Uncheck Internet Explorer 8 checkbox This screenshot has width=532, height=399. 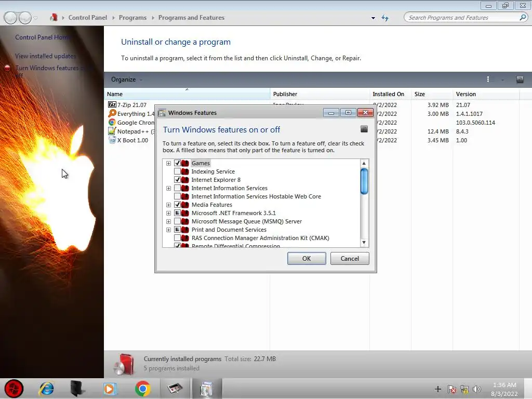[177, 179]
